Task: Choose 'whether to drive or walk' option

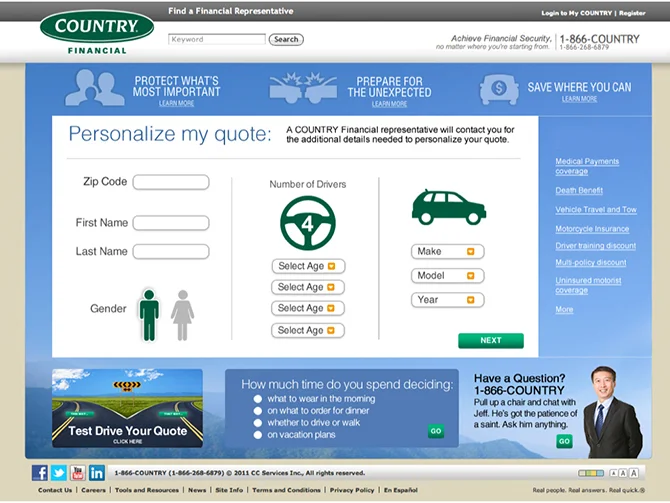Action: 258,423
